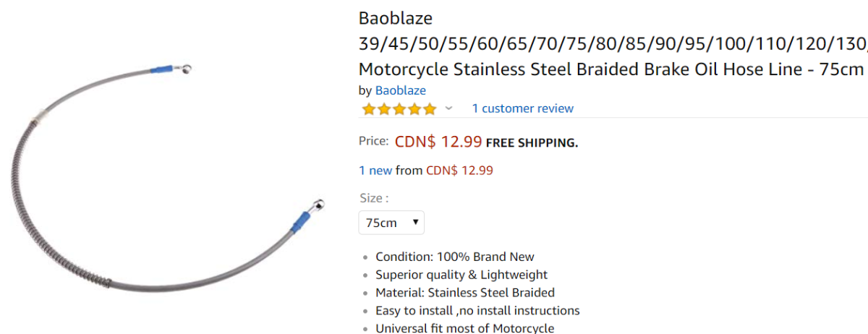Click the Universal fit most of Motorcycle bullet
Viewport: 868px width, 334px height.
pyautogui.click(x=464, y=328)
